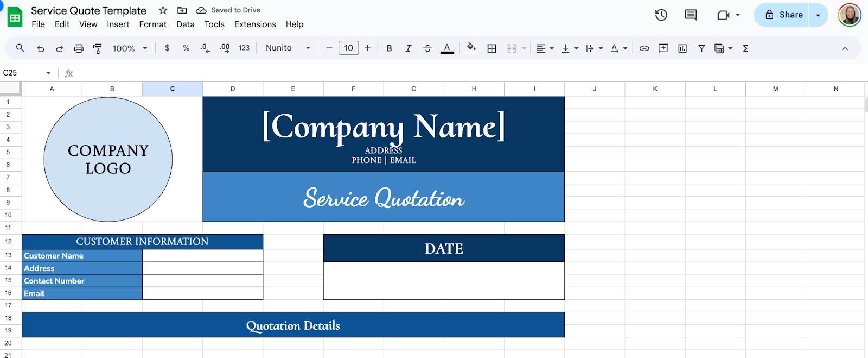The height and width of the screenshot is (358, 868).
Task: Open version history clock icon
Action: (661, 15)
